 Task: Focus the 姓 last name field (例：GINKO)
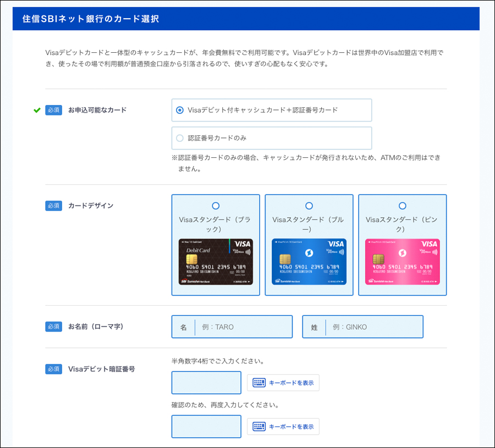363,327
